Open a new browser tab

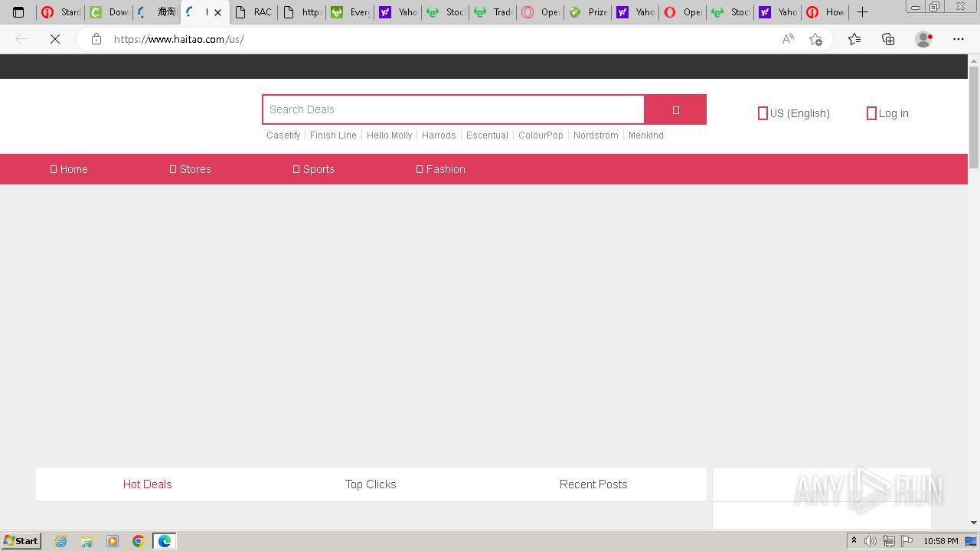coord(862,12)
